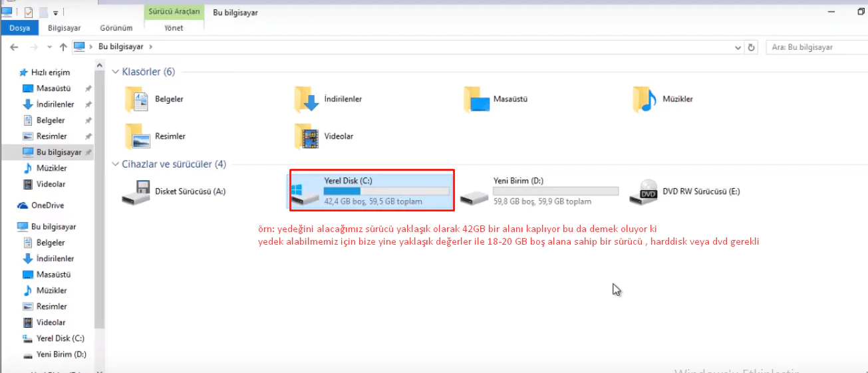Open the address bar history dropdown
Screen dimensions: 868x373
pyautogui.click(x=738, y=48)
